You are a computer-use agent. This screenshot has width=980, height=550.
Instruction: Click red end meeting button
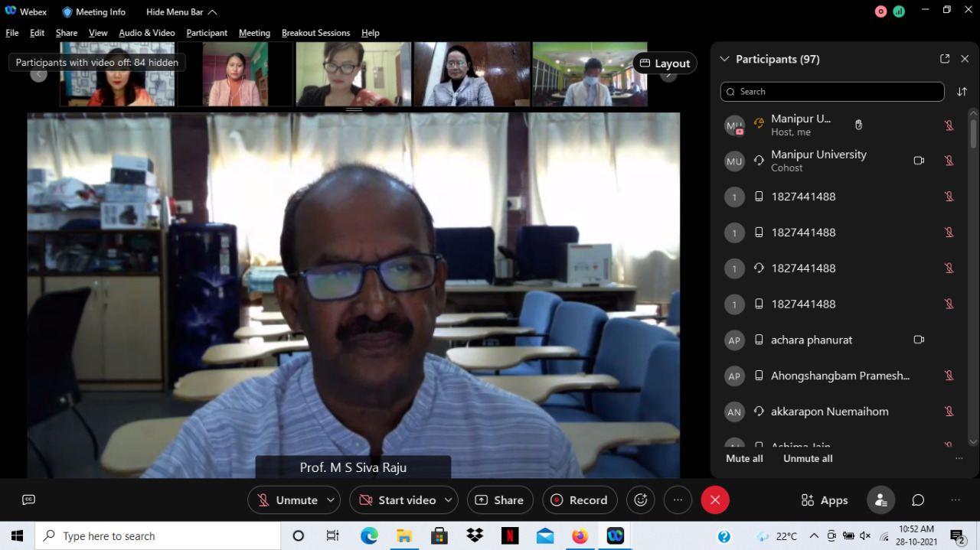tap(715, 500)
